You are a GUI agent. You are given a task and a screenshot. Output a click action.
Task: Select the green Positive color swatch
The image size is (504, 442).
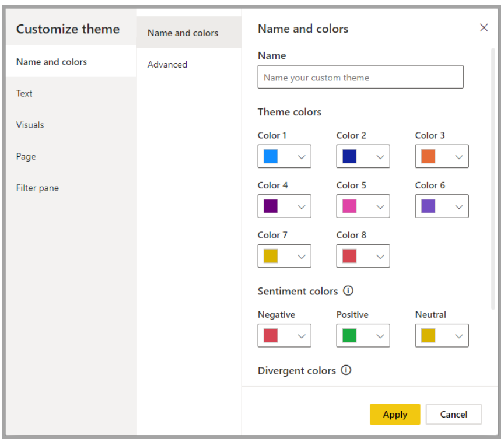(348, 335)
